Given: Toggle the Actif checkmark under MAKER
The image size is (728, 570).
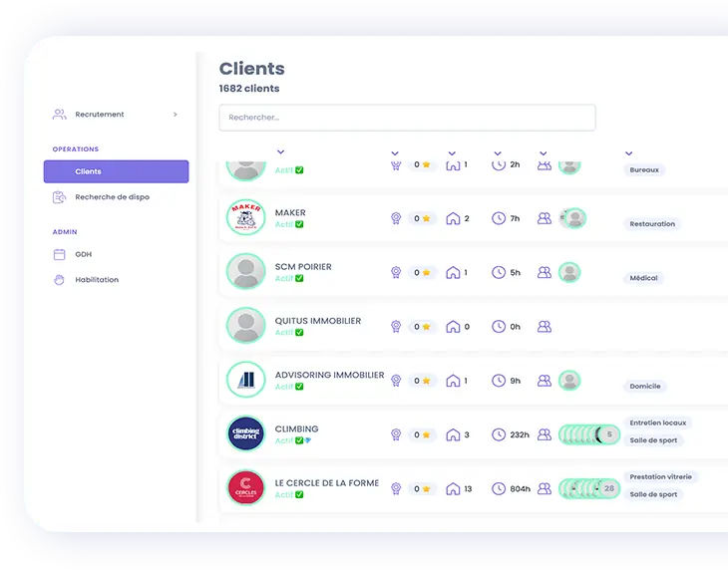Looking at the screenshot, I should [299, 224].
